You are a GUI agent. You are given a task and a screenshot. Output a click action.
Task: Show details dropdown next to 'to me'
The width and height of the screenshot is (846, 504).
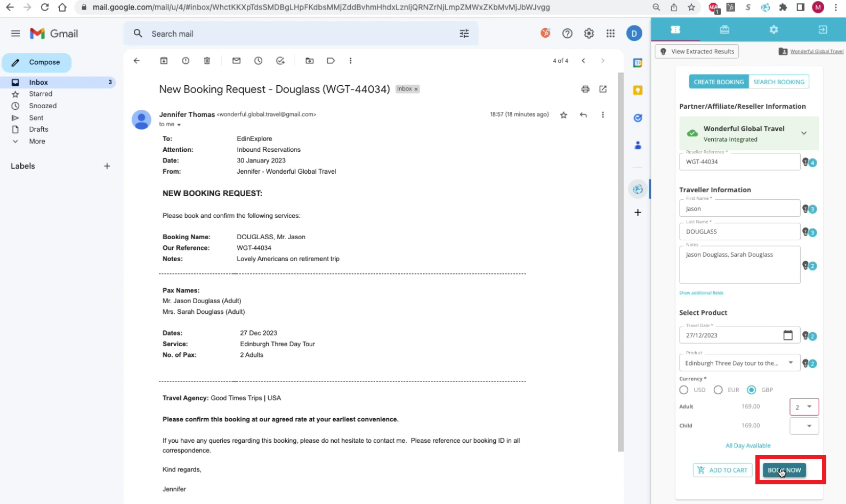179,125
